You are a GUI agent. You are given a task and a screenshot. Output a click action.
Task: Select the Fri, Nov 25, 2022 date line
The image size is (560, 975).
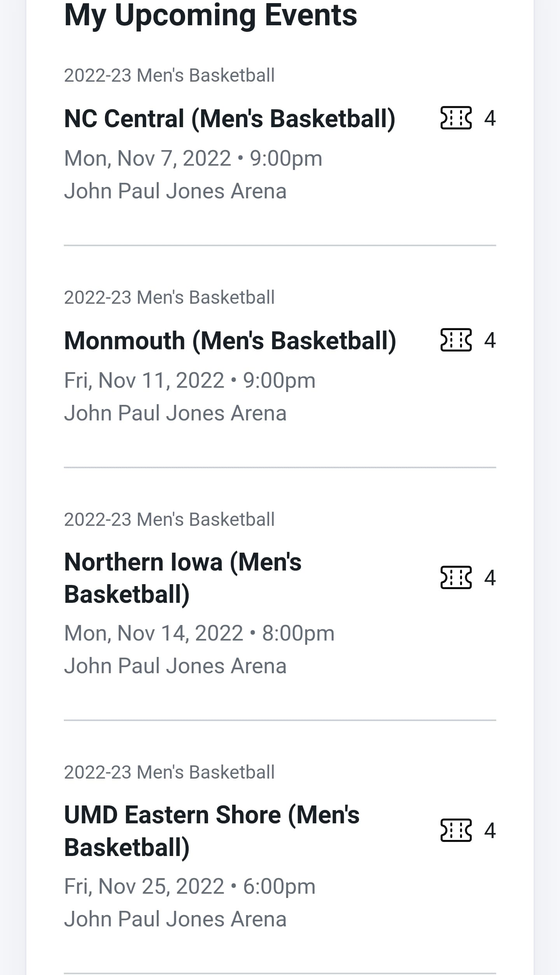tap(189, 886)
